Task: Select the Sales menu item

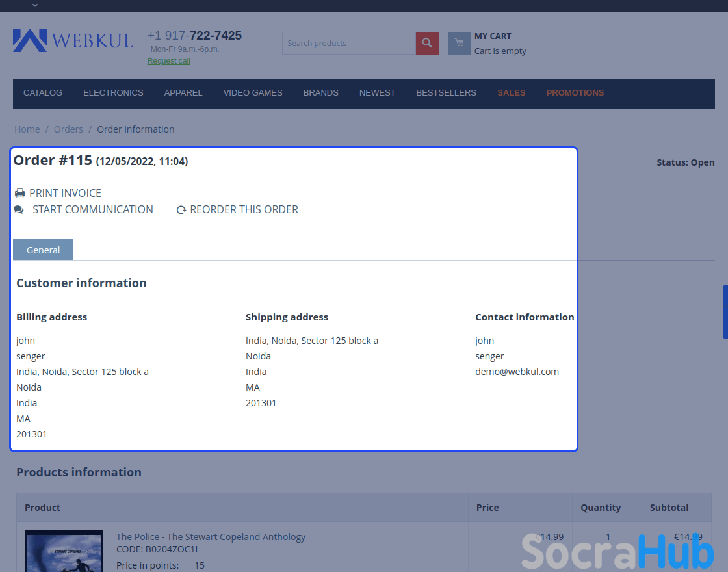Action: (512, 93)
